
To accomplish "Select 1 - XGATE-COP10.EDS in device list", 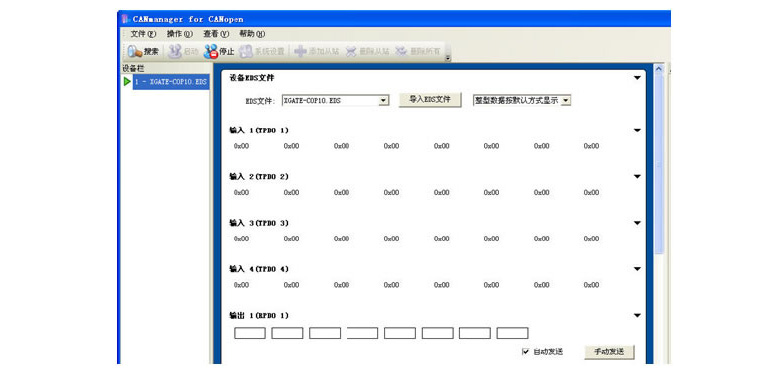I will click(x=171, y=82).
